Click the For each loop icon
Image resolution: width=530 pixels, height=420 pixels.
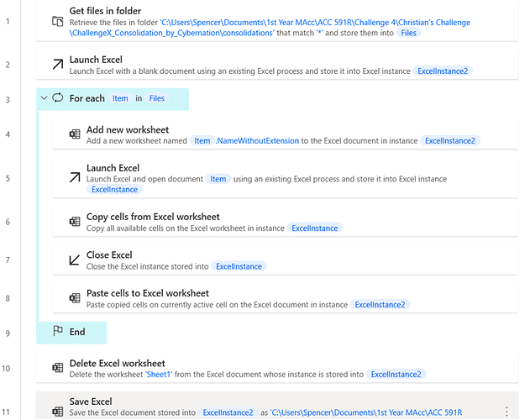click(x=58, y=98)
